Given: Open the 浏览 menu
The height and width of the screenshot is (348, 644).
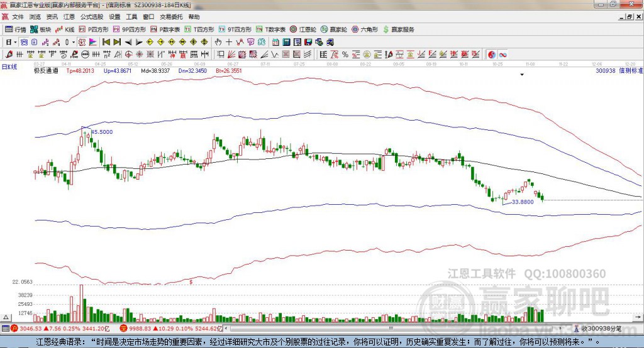Looking at the screenshot, I should pos(35,17).
